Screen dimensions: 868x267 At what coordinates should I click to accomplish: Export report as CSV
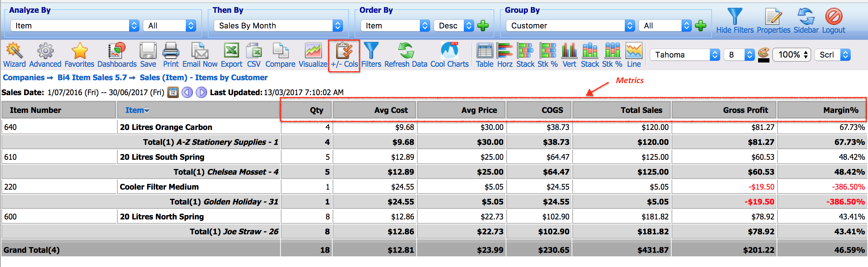pos(254,55)
